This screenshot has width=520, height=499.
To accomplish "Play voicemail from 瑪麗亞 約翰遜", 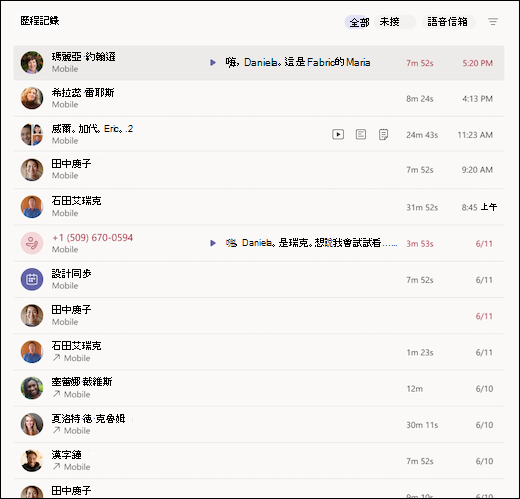I will [213, 63].
